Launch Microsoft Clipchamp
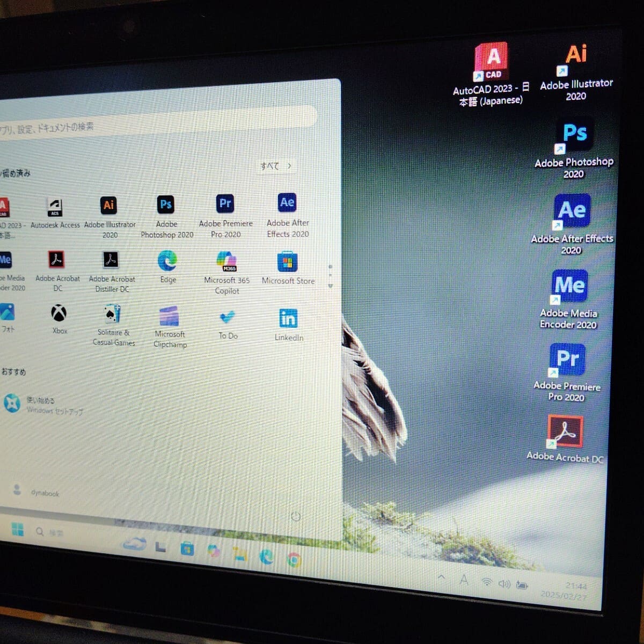This screenshot has height=644, width=644. (170, 327)
